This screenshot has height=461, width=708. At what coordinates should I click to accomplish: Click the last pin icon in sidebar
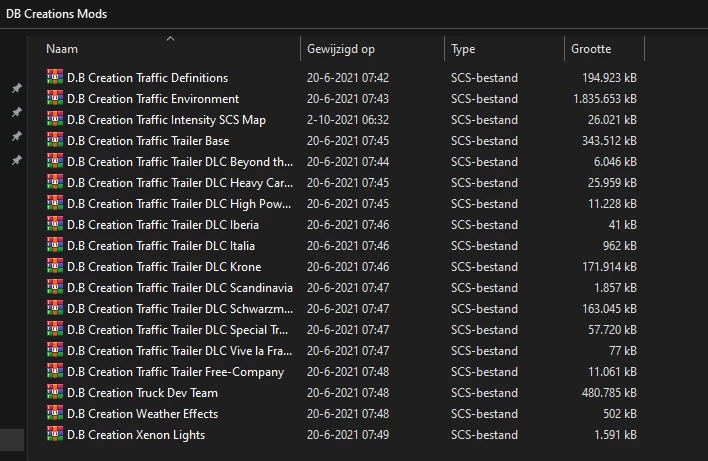[16, 160]
